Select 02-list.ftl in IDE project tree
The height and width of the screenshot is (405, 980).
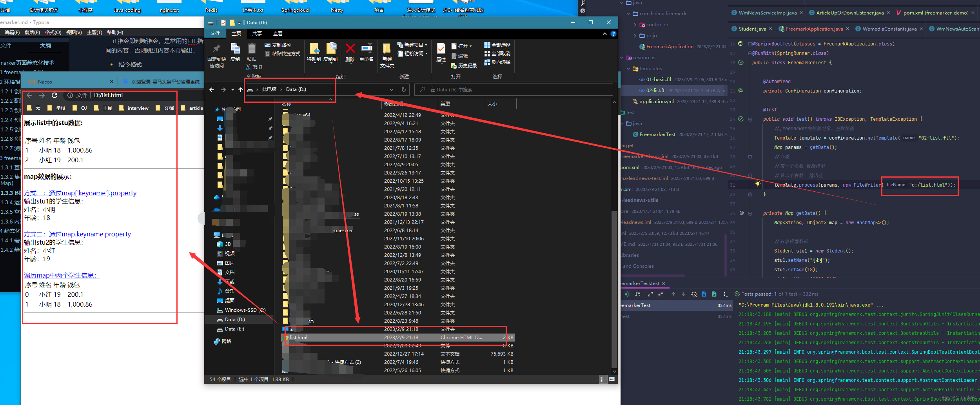point(673,91)
